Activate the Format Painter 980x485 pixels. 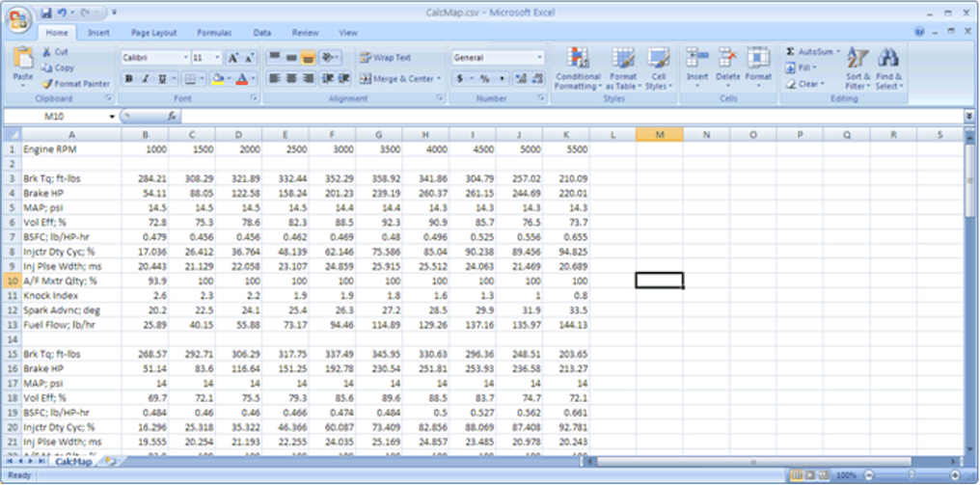coord(75,83)
